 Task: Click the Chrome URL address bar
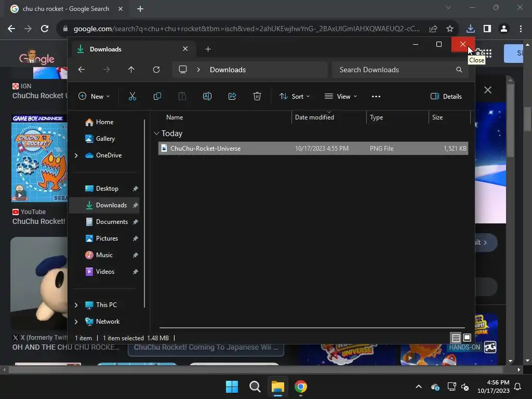(247, 29)
